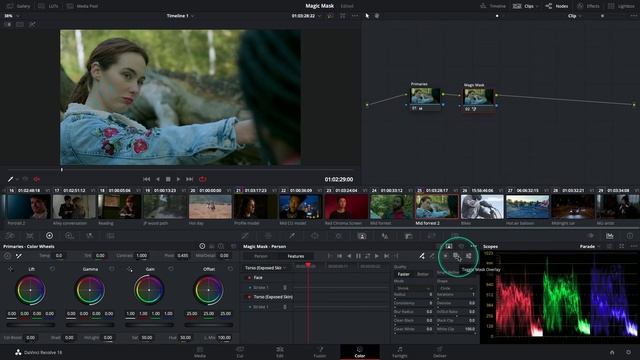Toggle the red mute audio icon under viewer
640x360 pixels.
pyautogui.click(x=37, y=179)
